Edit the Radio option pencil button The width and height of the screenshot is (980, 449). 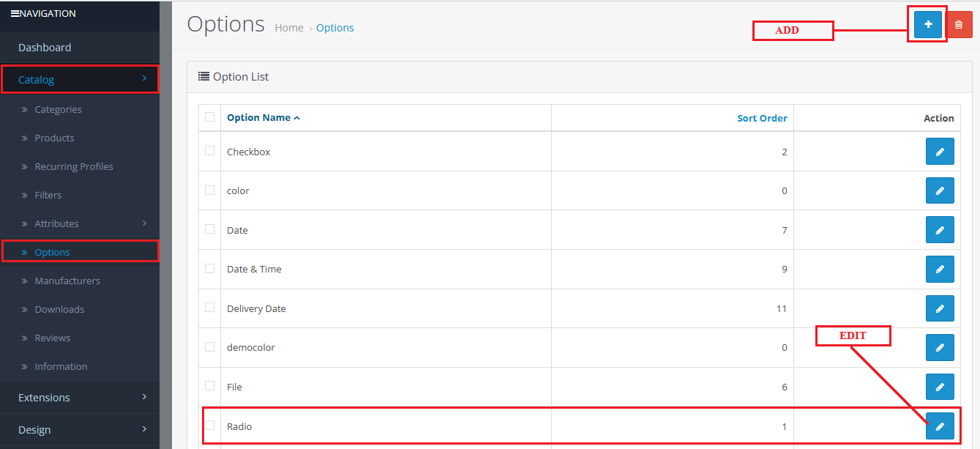[940, 426]
